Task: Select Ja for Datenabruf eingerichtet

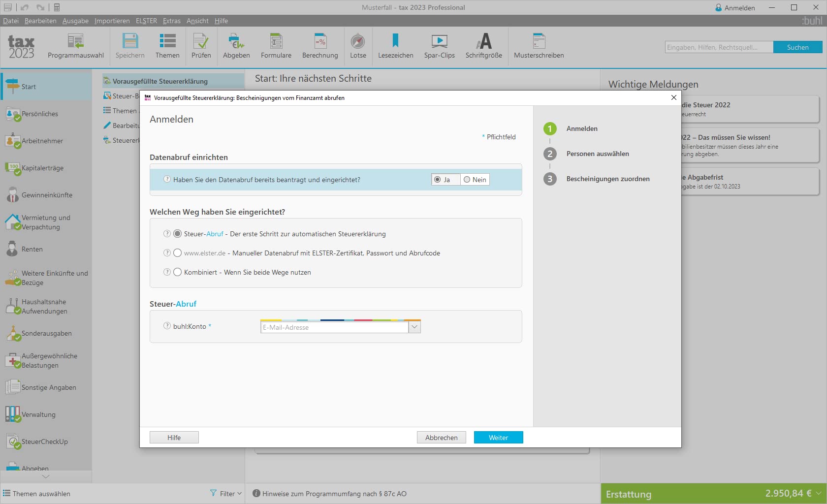Action: tap(446, 180)
